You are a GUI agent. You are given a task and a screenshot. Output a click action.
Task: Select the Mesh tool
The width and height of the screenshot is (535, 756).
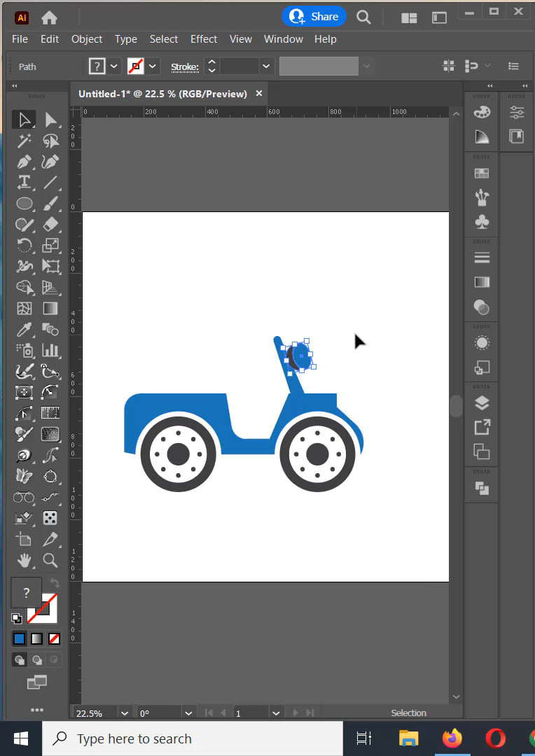click(x=24, y=308)
